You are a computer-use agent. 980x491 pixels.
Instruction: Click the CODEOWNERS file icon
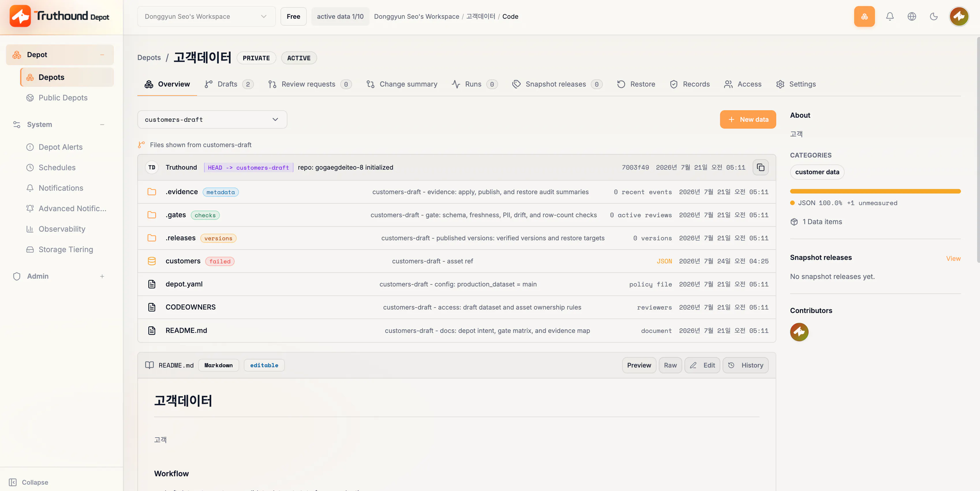click(152, 307)
